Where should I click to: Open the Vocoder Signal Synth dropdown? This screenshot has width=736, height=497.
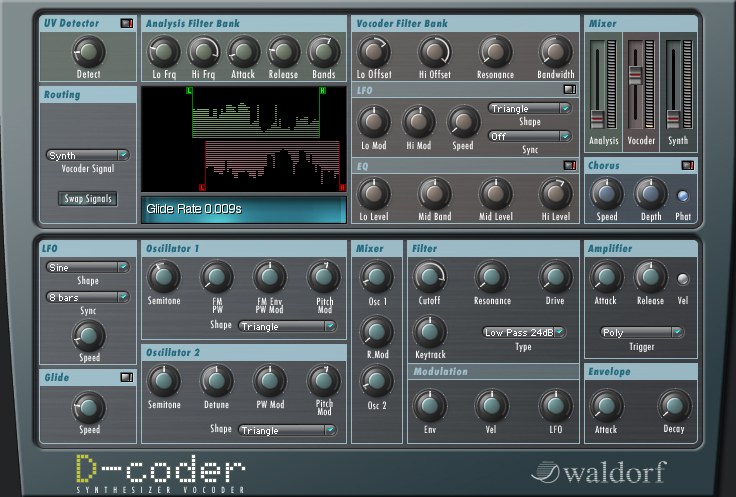click(x=88, y=155)
